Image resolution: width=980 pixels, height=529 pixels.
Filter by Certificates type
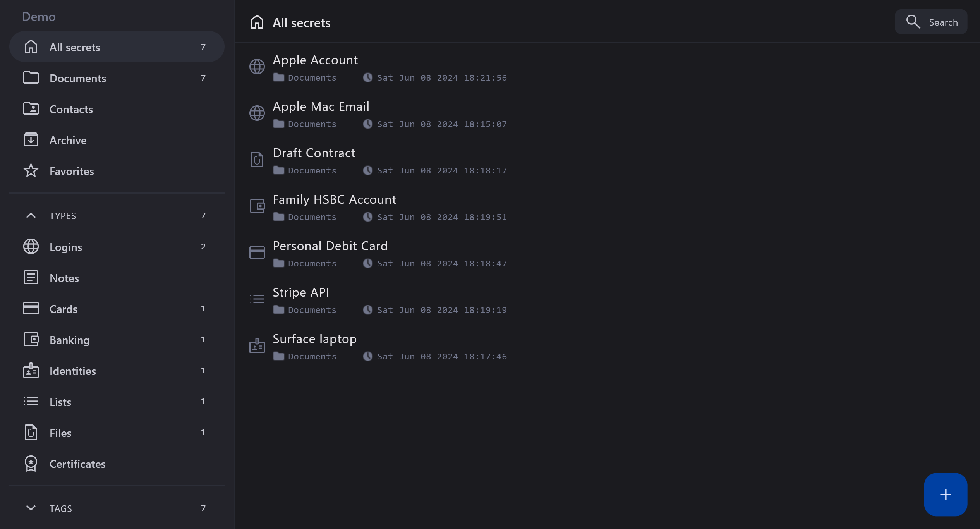[77, 464]
